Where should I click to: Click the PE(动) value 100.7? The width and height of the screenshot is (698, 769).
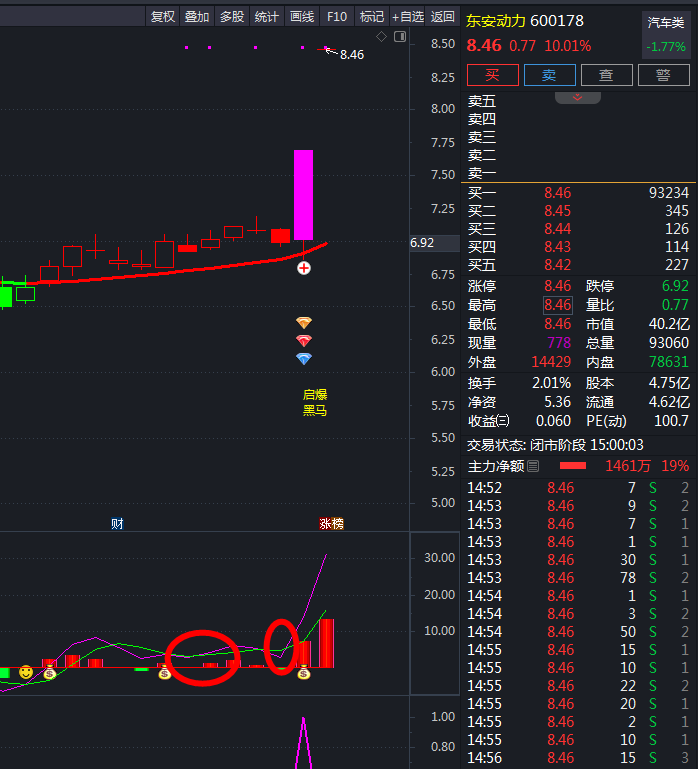[672, 421]
